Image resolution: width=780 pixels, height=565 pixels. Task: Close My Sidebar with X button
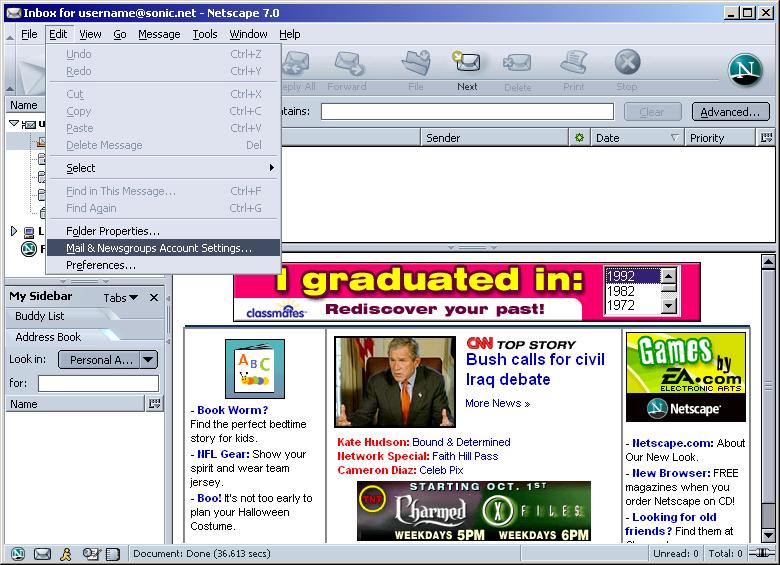[x=154, y=297]
